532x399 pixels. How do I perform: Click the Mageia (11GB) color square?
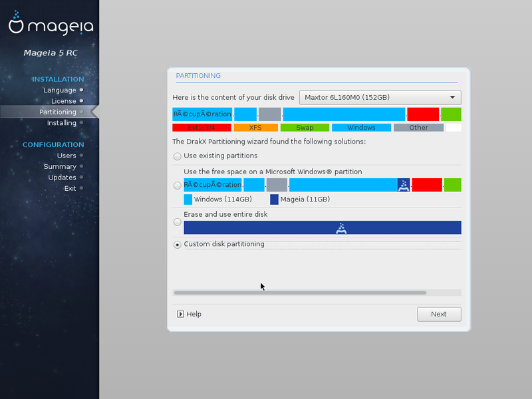[x=274, y=199]
